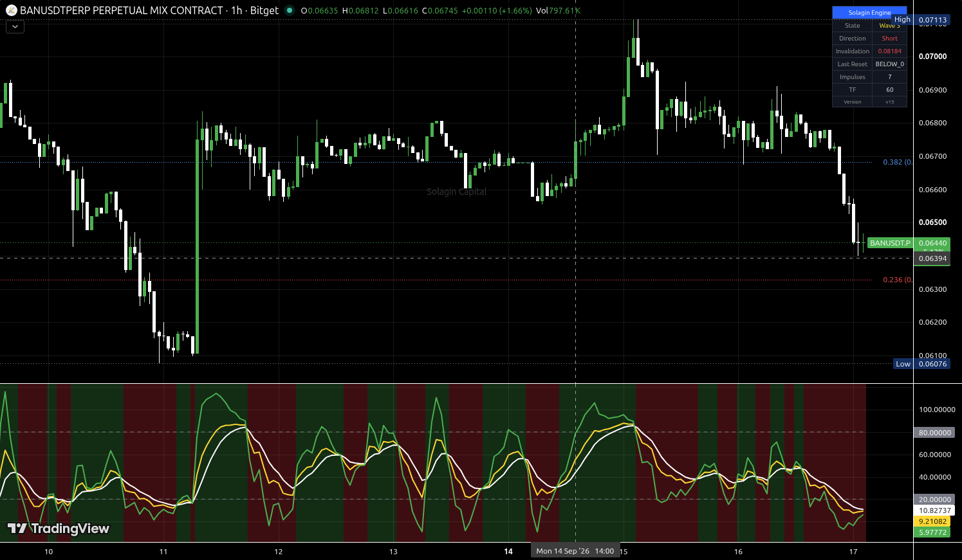The image size is (962, 560).
Task: Click the red 'Short' direction value
Action: click(889, 39)
